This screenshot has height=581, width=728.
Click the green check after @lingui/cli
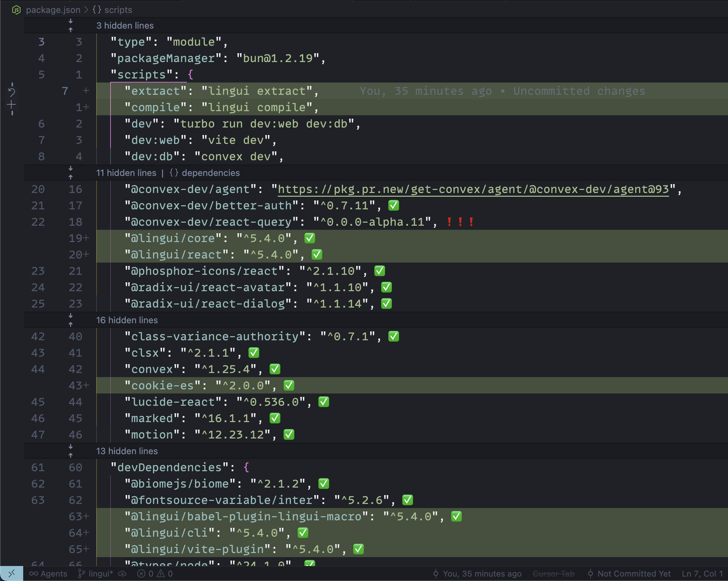click(x=303, y=533)
